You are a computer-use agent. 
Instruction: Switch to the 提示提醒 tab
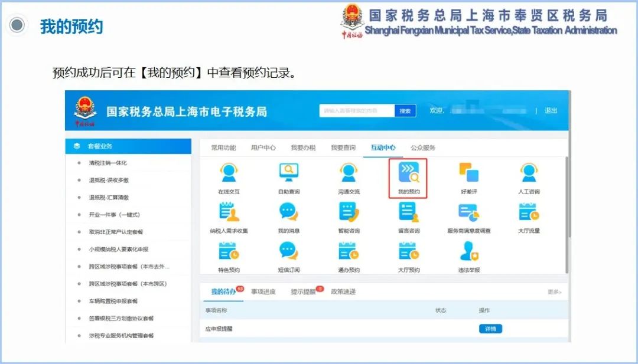[303, 291]
